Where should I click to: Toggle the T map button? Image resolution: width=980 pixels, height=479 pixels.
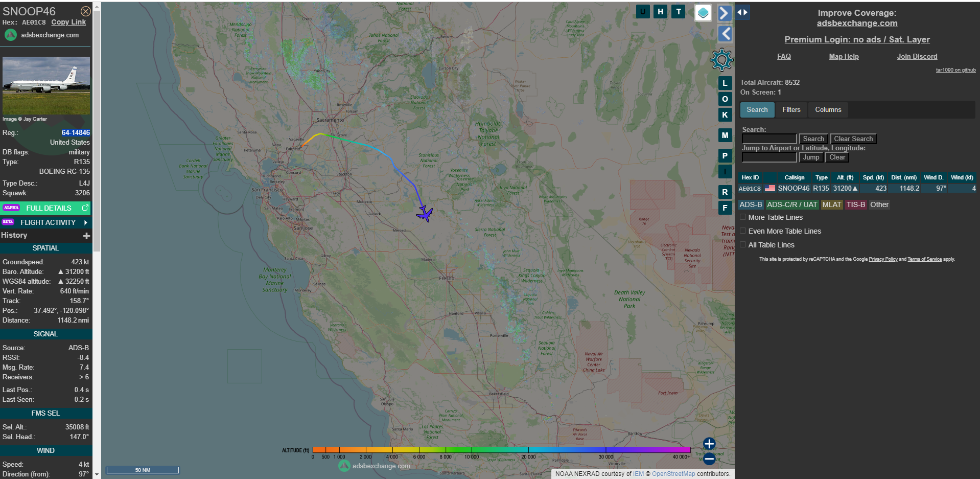(x=679, y=11)
